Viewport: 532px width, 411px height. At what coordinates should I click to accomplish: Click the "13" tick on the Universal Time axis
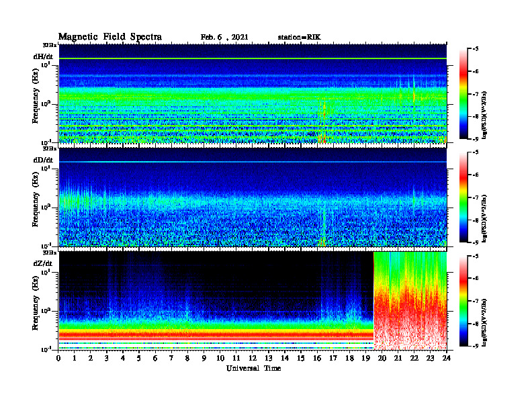(269, 358)
